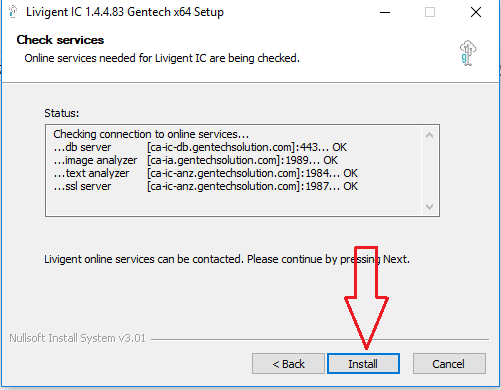Screen dimensions: 501x390
Task: Click the 'Checking connection to online services' line
Action: coord(151,134)
